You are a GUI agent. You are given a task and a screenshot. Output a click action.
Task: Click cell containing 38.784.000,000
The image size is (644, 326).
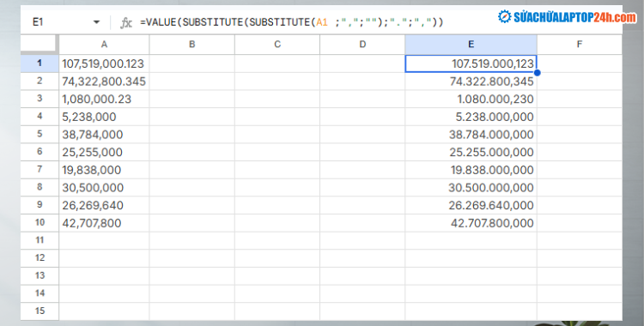tap(471, 134)
